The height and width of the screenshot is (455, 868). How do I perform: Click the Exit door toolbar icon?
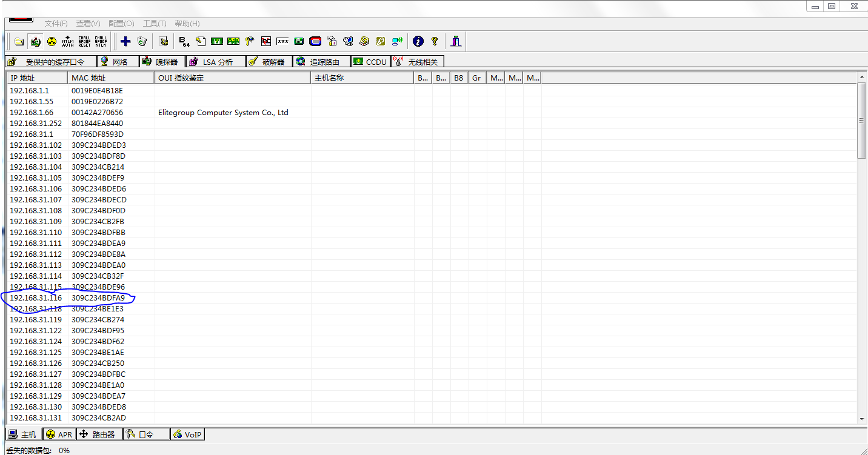pyautogui.click(x=456, y=41)
